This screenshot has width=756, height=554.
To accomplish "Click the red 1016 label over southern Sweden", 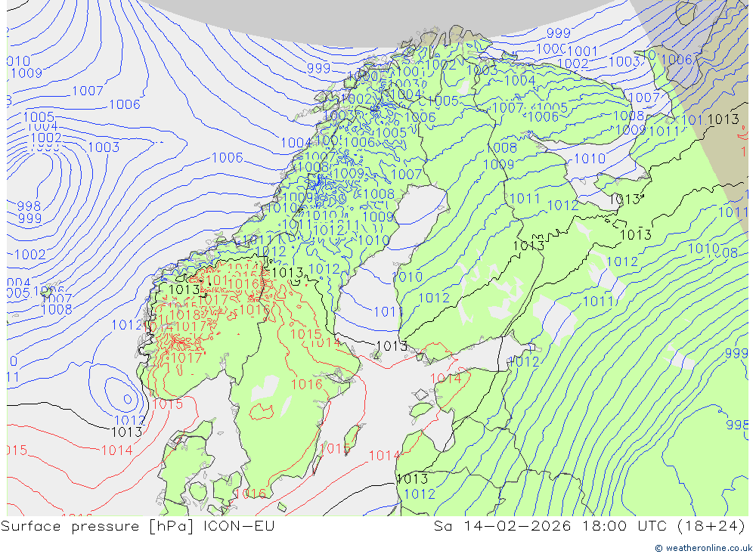I will click(307, 384).
